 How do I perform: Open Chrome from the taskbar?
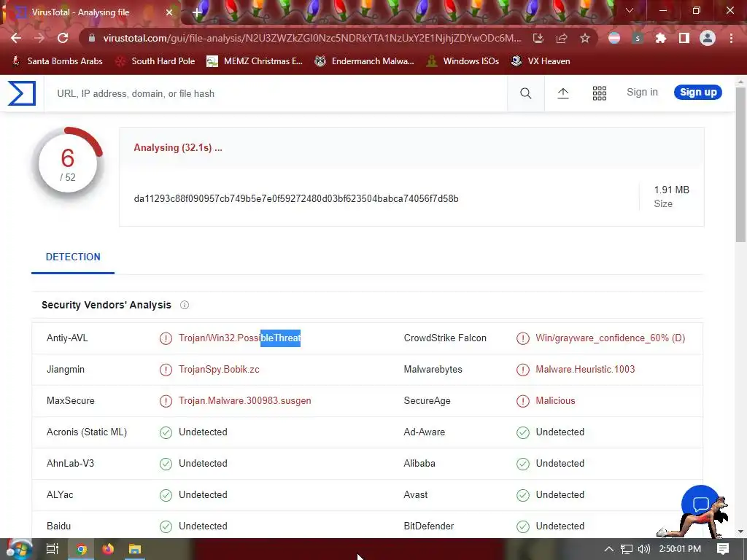[x=81, y=549]
